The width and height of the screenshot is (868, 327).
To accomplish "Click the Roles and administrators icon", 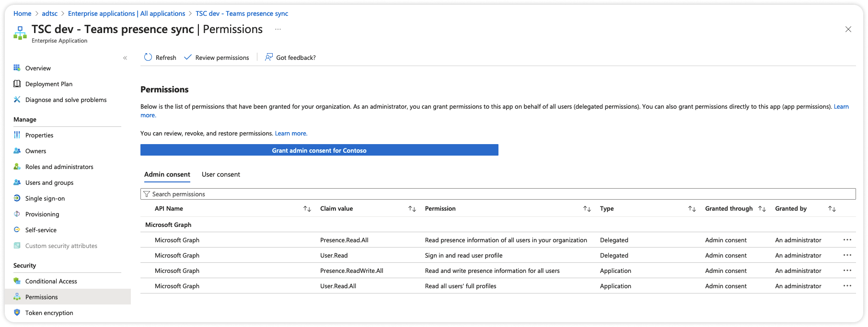I will click(x=17, y=167).
